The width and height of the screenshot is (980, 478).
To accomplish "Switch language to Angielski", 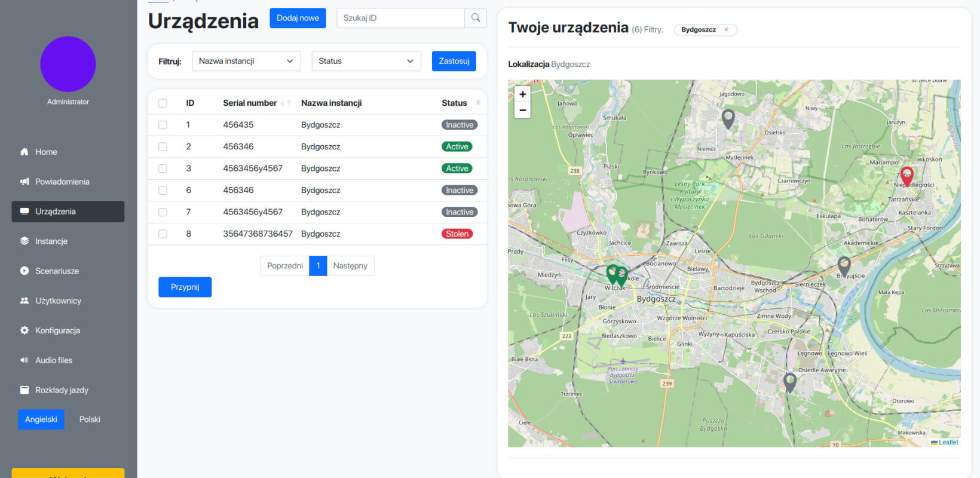I will 41,419.
